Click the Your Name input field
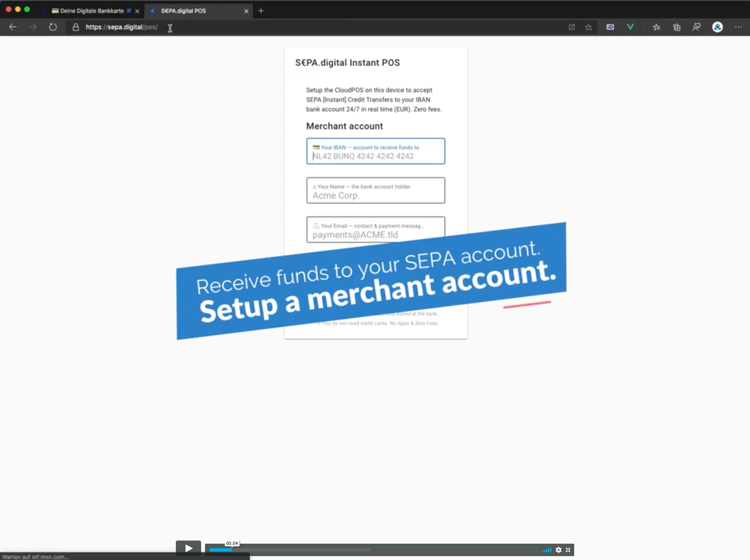The width and height of the screenshot is (750, 560). point(375,195)
